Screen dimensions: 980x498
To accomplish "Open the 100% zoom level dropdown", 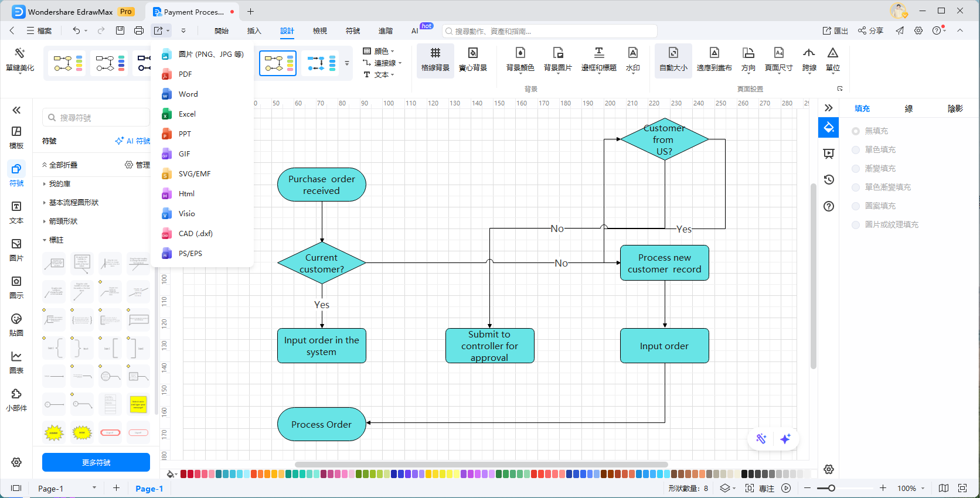I will [x=911, y=488].
